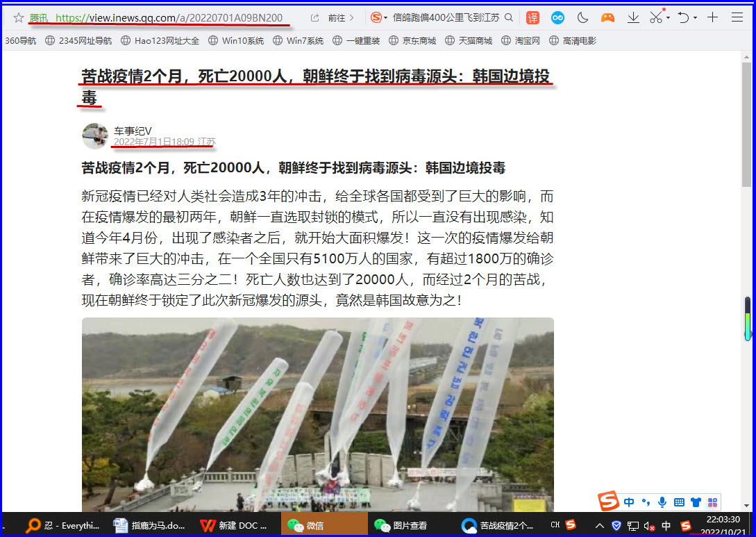Toggle microphone input on Sogou IME bar
The height and width of the screenshot is (537, 756).
click(x=662, y=502)
